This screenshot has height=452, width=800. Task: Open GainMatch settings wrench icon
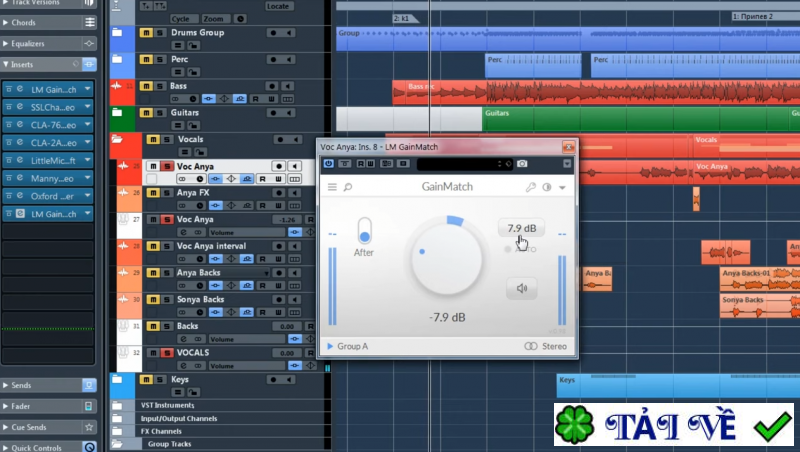pos(531,187)
